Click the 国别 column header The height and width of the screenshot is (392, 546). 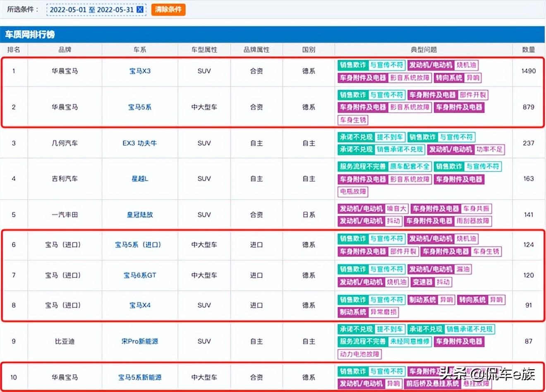pos(309,50)
